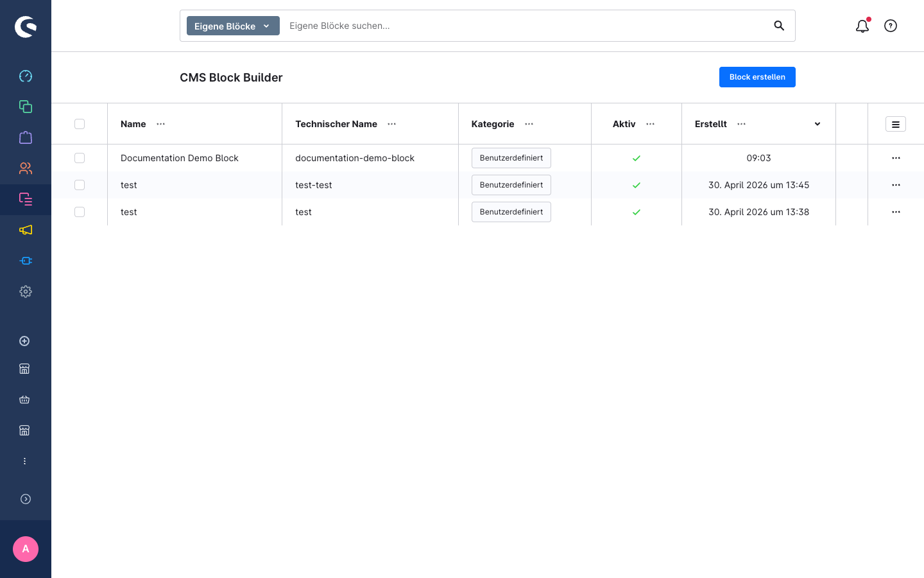Image resolution: width=924 pixels, height=578 pixels.
Task: Open the basket sales channel icon
Action: 24,399
